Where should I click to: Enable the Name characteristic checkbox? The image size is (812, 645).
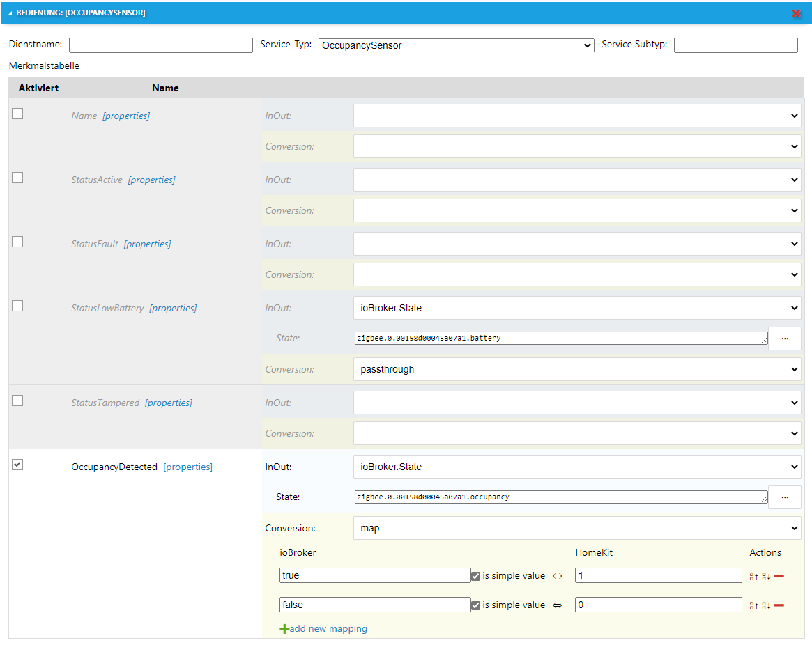[x=17, y=114]
